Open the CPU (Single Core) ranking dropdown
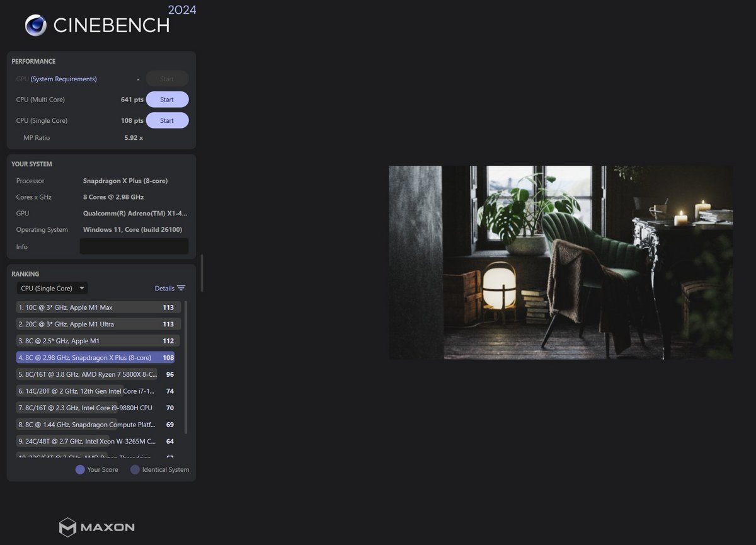Screen dimensions: 756x545 tap(52, 289)
